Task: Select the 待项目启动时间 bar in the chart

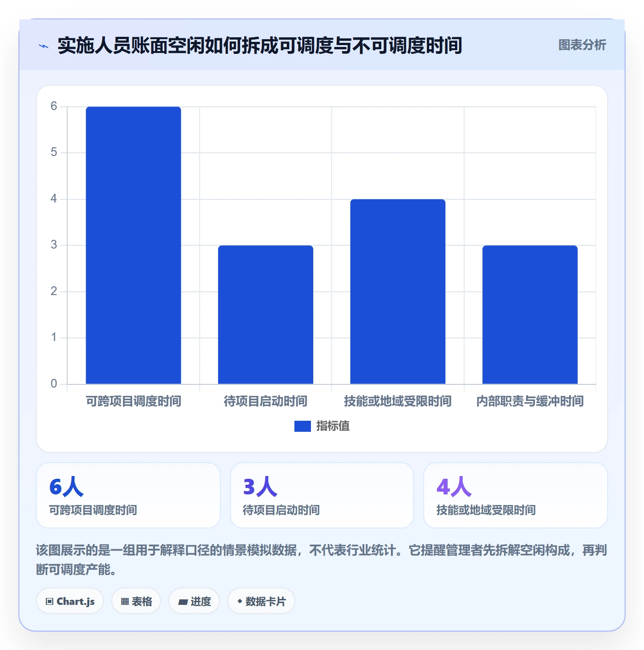Action: 265,314
